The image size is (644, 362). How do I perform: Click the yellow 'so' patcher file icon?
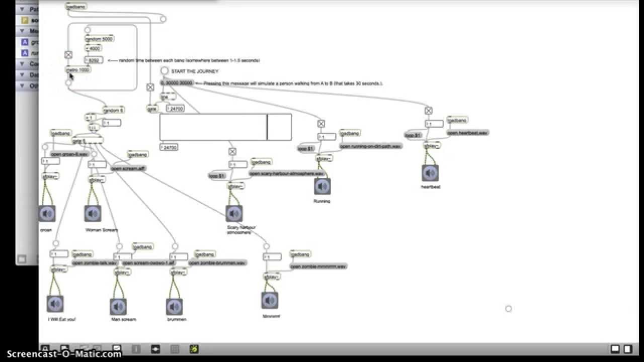pos(25,21)
